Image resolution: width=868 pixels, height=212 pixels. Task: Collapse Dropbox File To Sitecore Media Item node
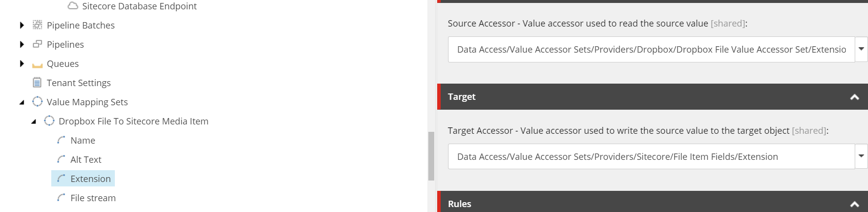(34, 121)
